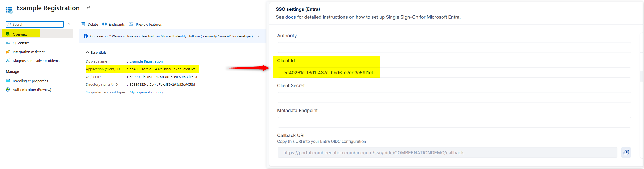Select Overview in the left menu
Image resolution: width=644 pixels, height=169 pixels.
tap(20, 34)
